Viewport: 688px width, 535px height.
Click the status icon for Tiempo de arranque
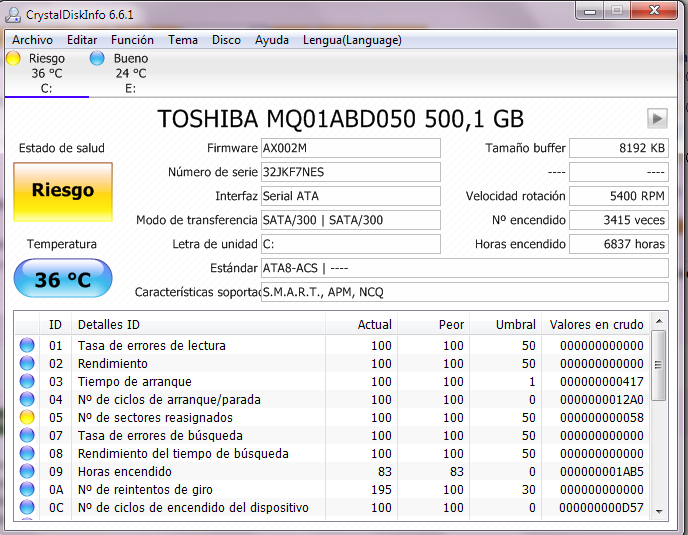tap(27, 381)
